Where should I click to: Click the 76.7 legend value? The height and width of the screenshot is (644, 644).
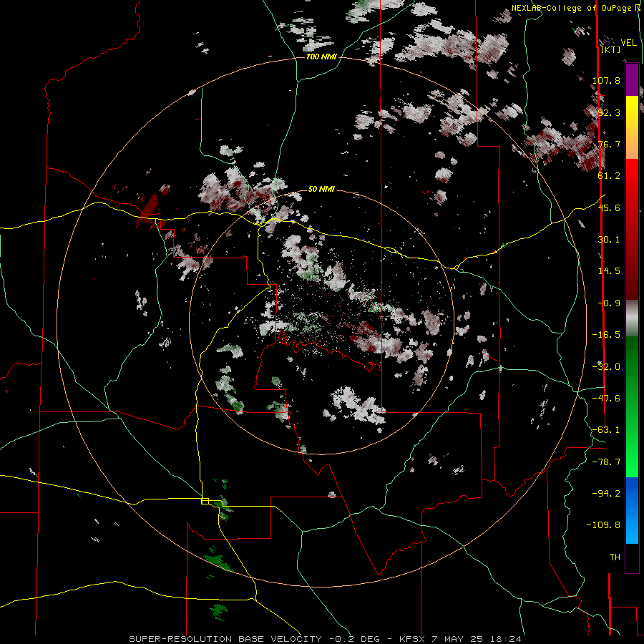tap(609, 144)
